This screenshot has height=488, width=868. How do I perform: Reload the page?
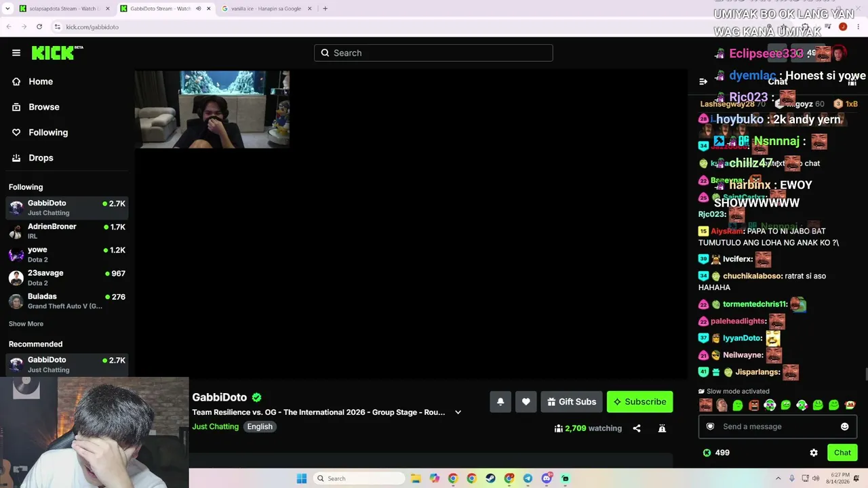coord(39,26)
